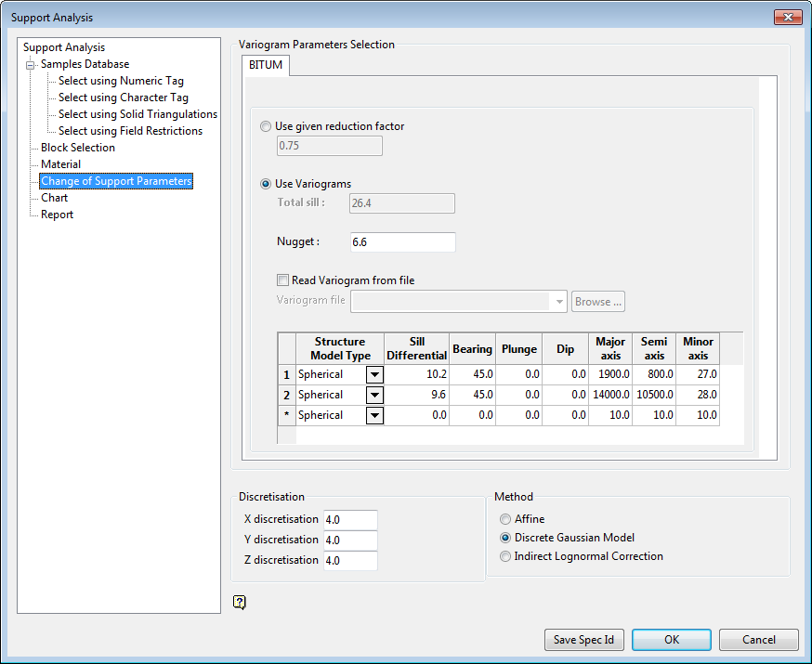Go to the Chart section
Screen dimensions: 812x664
(x=54, y=198)
